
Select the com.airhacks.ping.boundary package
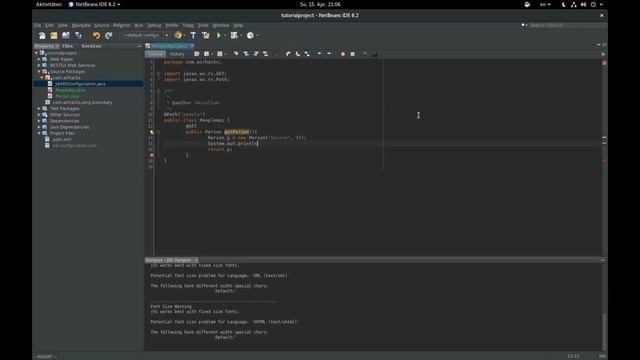[x=82, y=102]
